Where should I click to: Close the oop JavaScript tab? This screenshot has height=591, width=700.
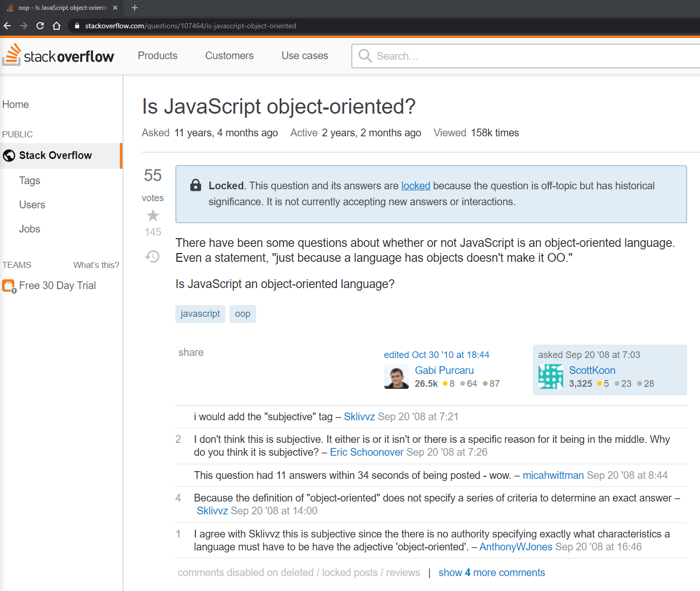[x=115, y=8]
